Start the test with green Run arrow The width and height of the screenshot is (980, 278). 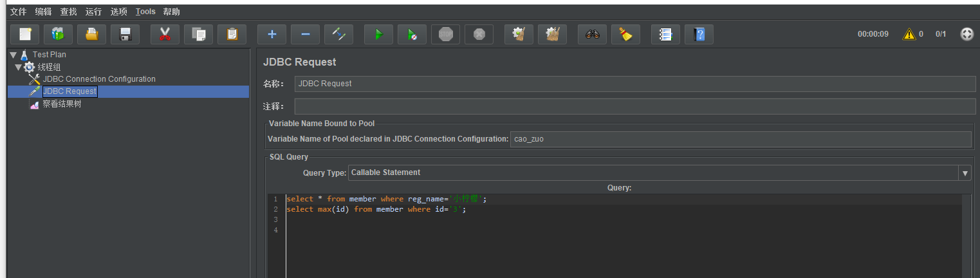point(379,35)
